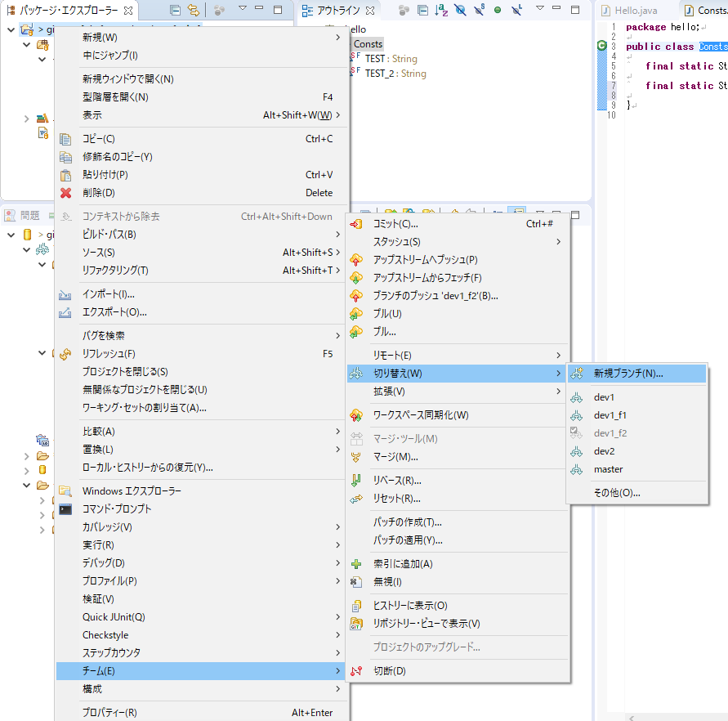
Task: Select 貼り付け (Paste) with clipboard icon
Action: (x=202, y=175)
